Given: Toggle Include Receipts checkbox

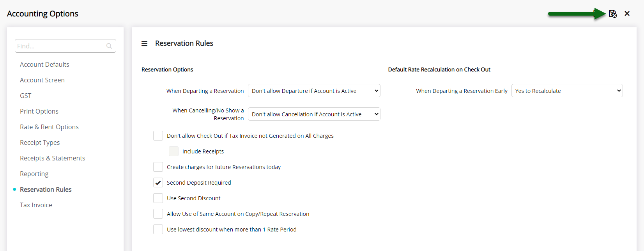Looking at the screenshot, I should coord(173,151).
